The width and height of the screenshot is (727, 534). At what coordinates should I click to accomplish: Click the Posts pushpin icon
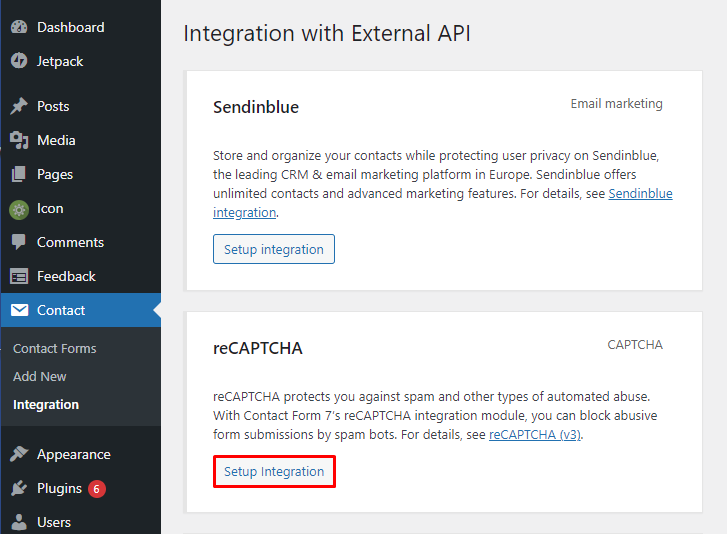(x=19, y=106)
